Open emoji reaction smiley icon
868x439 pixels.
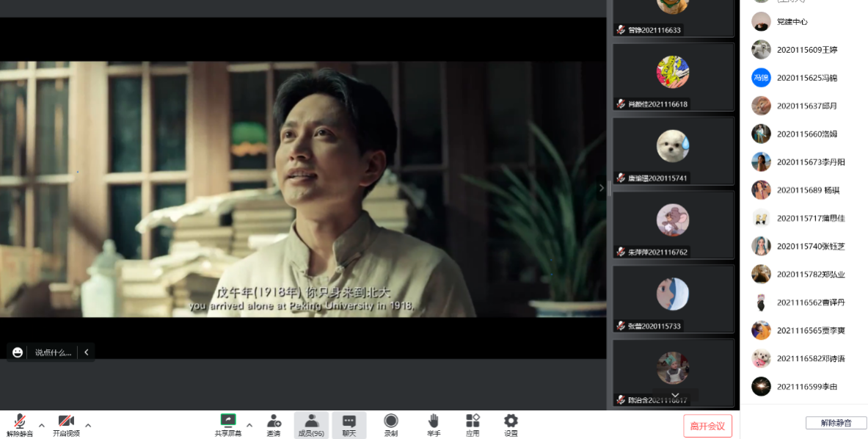18,352
